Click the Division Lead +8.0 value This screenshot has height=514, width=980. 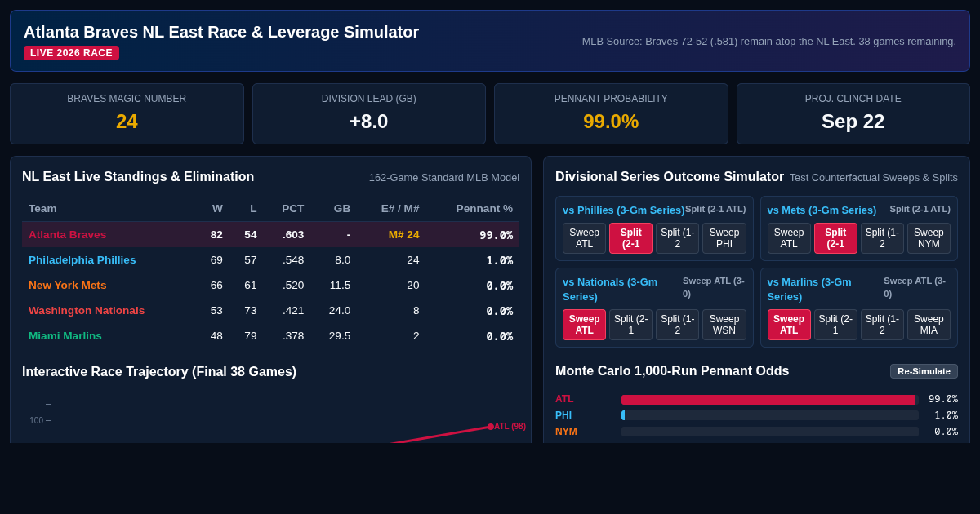[368, 122]
